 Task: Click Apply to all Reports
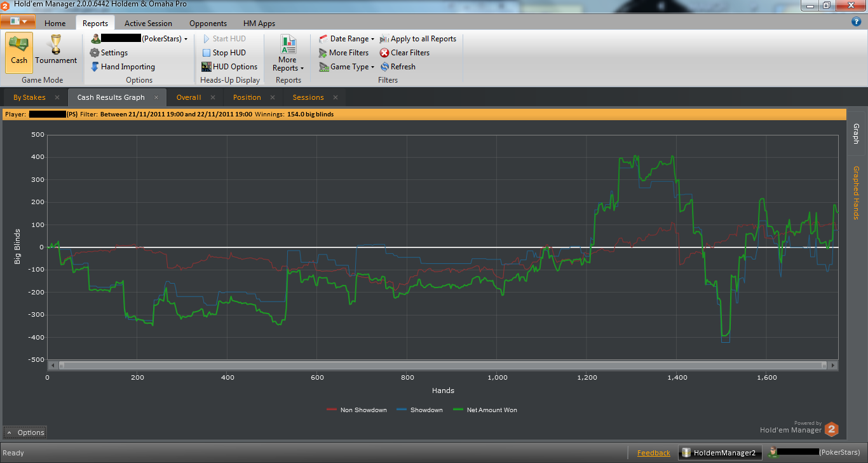(417, 39)
